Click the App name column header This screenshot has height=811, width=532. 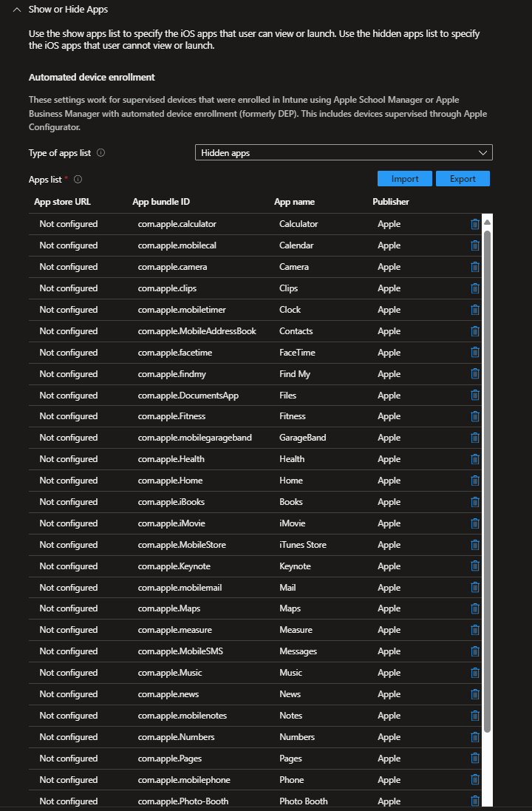pos(294,202)
